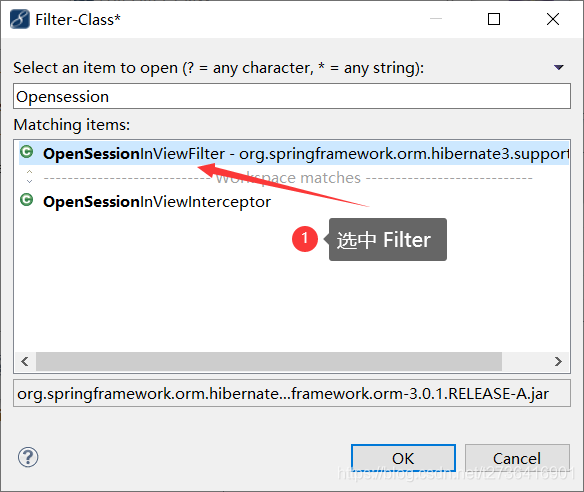The image size is (584, 492).
Task: Maximize the Filter-Class dialog window
Action: pyautogui.click(x=494, y=19)
